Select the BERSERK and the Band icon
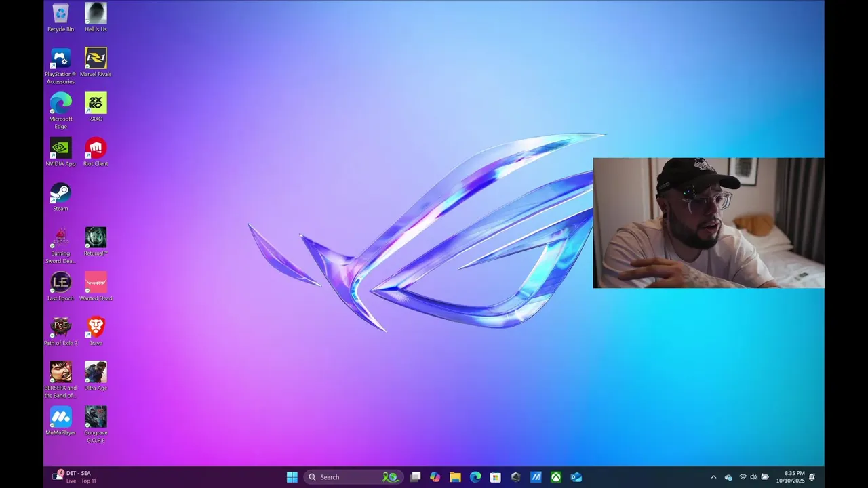The height and width of the screenshot is (488, 868). click(x=60, y=380)
